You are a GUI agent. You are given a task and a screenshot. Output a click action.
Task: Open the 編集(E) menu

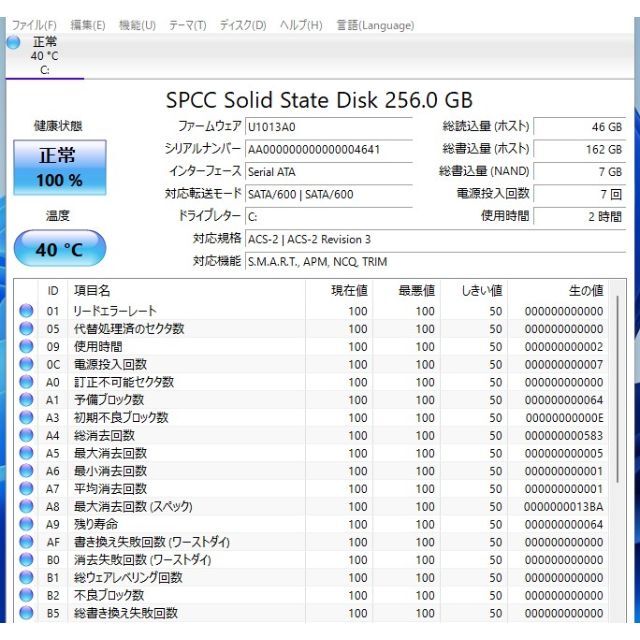pyautogui.click(x=88, y=25)
